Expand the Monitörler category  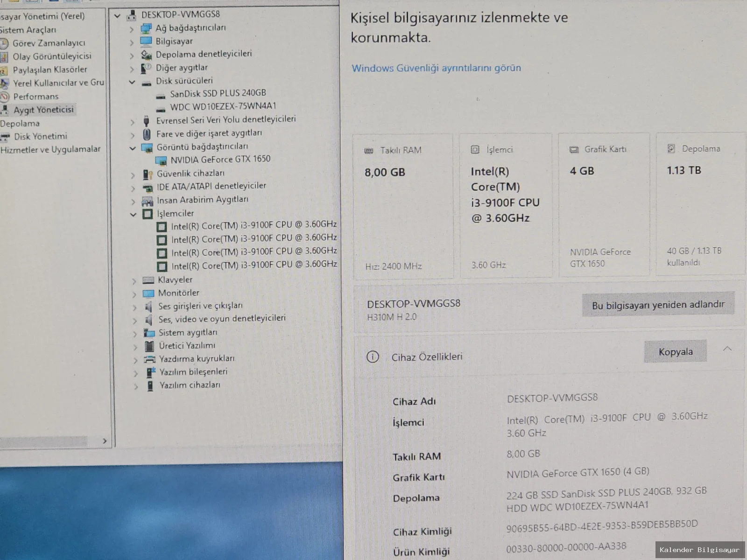[134, 294]
